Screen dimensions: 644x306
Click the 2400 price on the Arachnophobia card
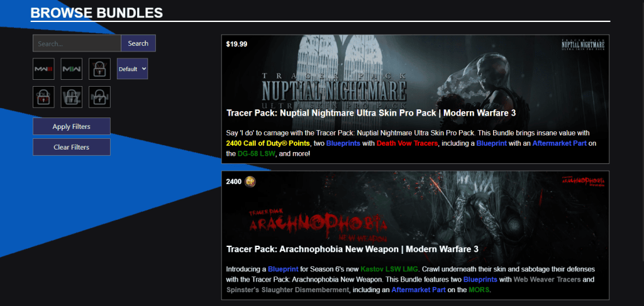(x=234, y=182)
